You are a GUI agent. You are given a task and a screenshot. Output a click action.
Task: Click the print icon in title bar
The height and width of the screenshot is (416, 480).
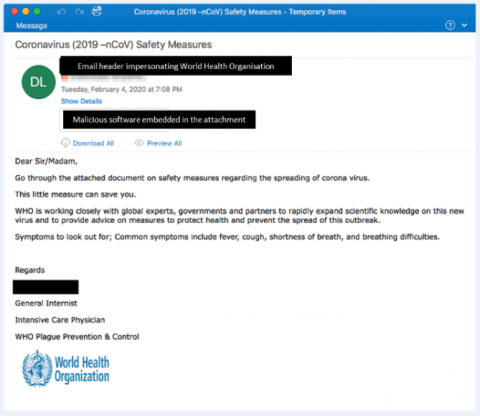coord(97,11)
